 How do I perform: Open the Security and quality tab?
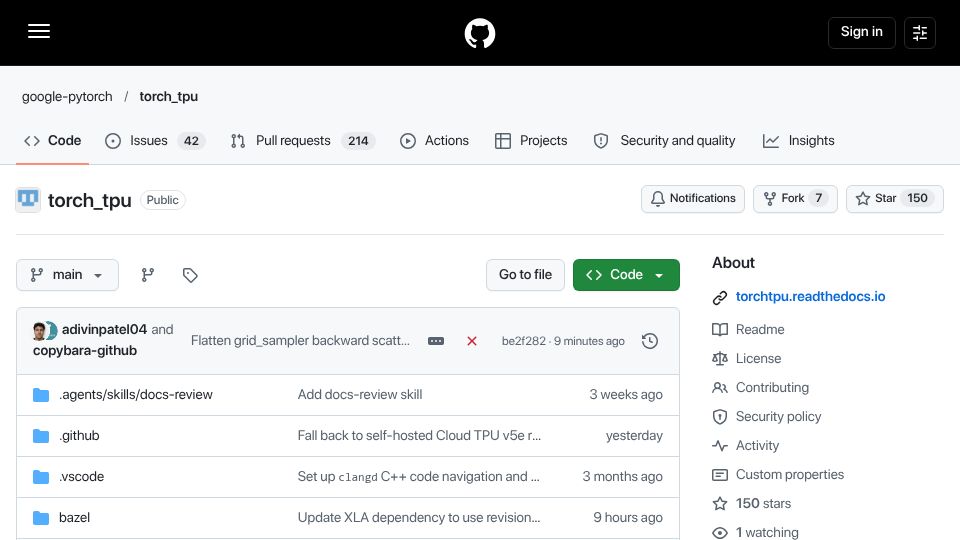coord(664,141)
